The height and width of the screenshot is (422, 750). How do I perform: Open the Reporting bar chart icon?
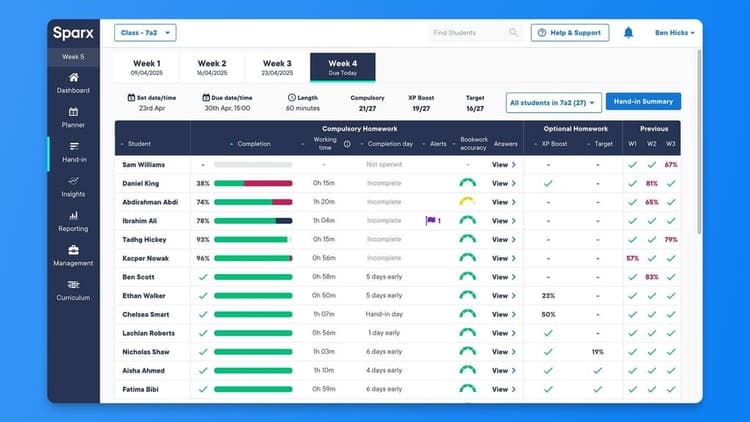coord(73,215)
